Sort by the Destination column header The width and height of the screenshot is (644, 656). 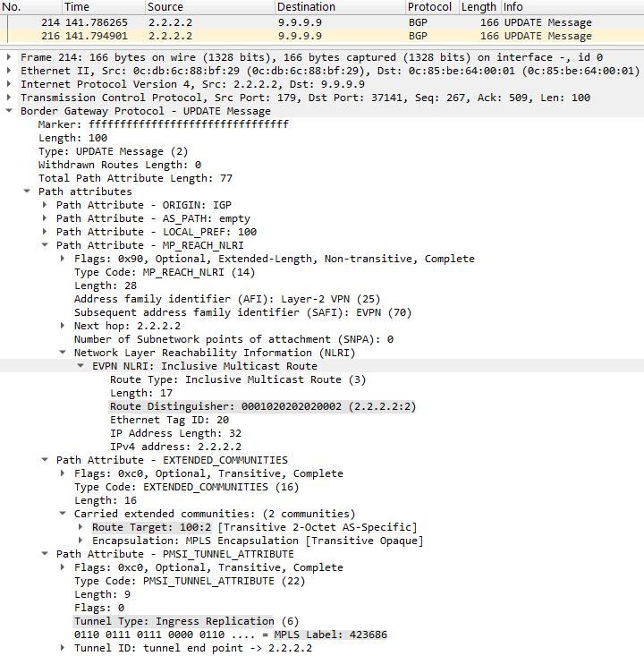coord(340,7)
